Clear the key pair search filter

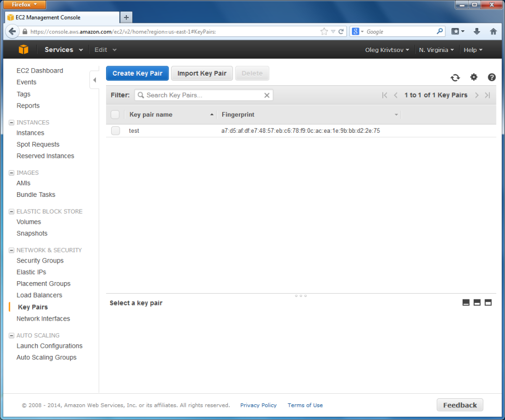[267, 95]
